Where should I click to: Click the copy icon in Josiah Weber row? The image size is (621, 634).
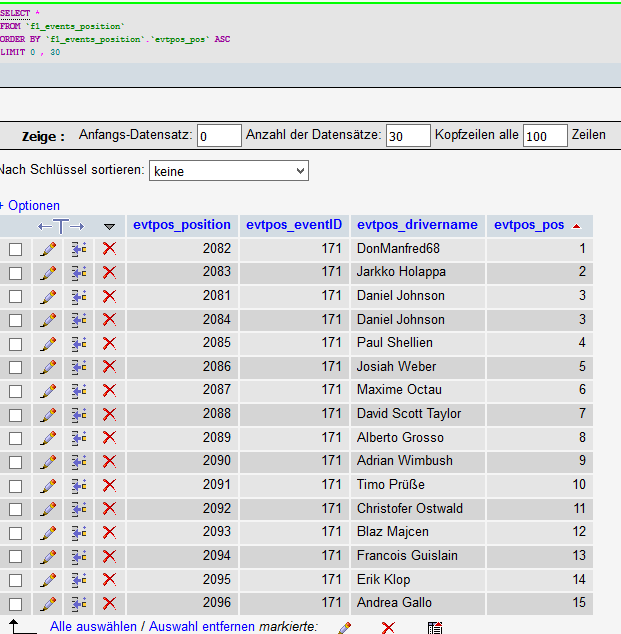pyautogui.click(x=78, y=367)
